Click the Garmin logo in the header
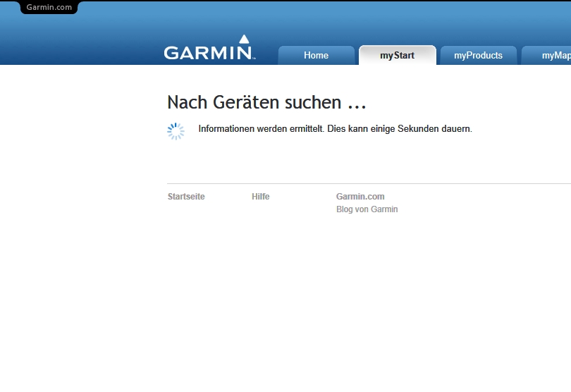 click(x=209, y=52)
